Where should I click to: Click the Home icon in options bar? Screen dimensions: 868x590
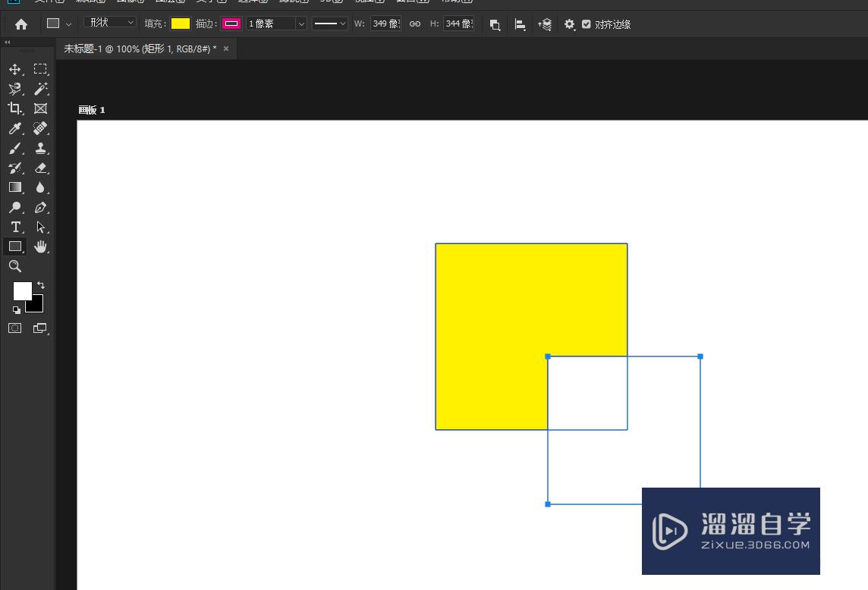pos(21,24)
